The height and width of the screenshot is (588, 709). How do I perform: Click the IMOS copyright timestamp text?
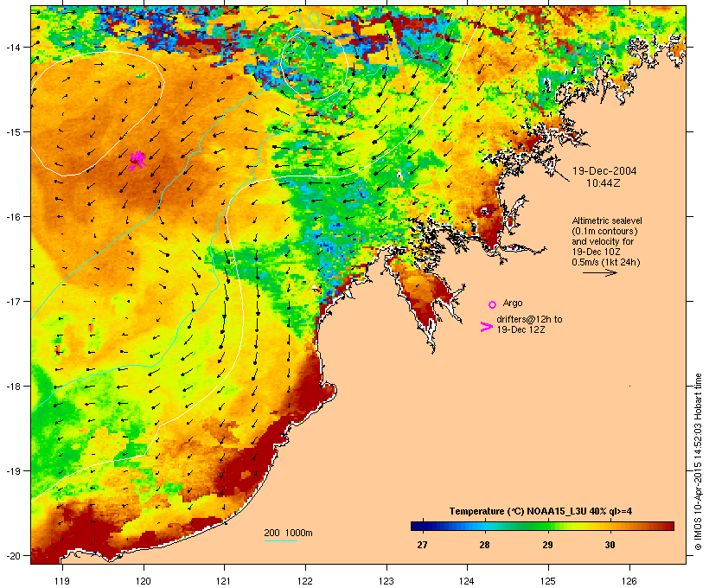coord(698,462)
